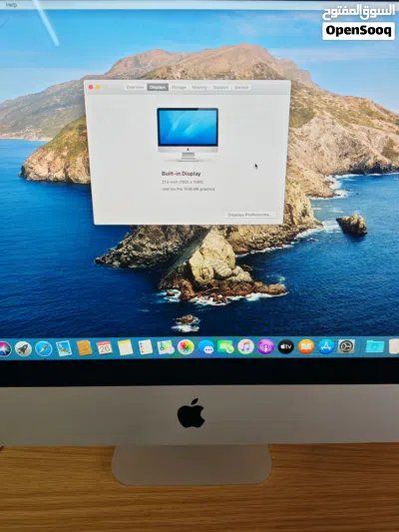
Task: Open System Preferences gear in dock
Action: (x=346, y=346)
